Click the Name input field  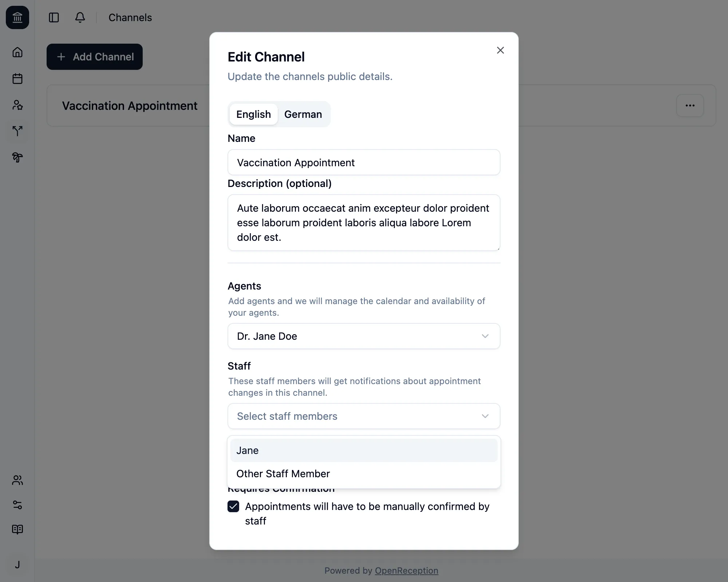tap(364, 162)
